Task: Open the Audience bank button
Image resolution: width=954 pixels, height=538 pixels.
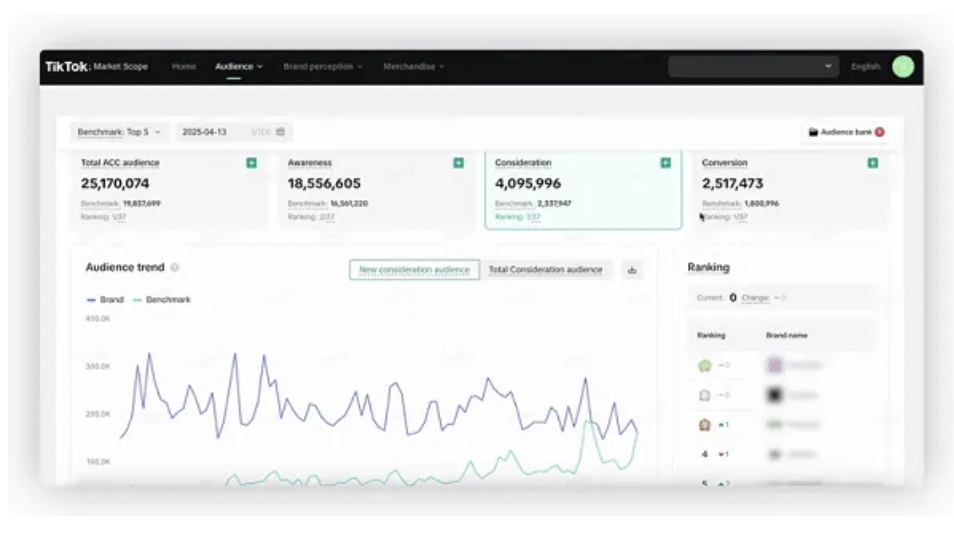Action: (x=845, y=132)
